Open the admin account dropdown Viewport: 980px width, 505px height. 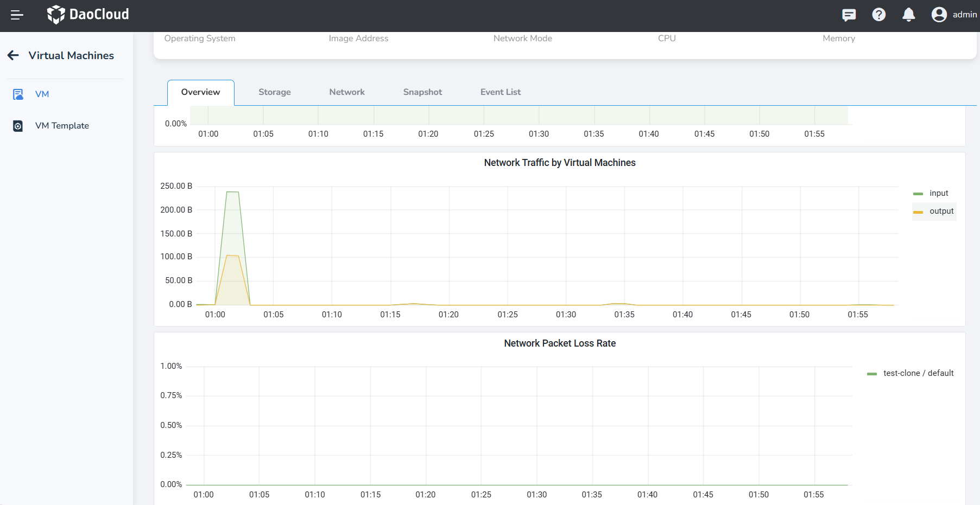(x=964, y=15)
